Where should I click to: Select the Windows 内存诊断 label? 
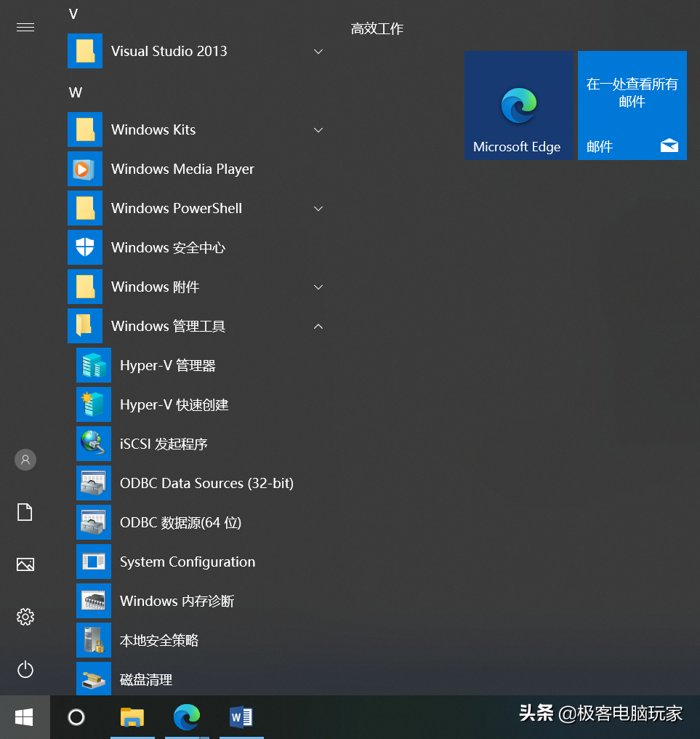(177, 601)
